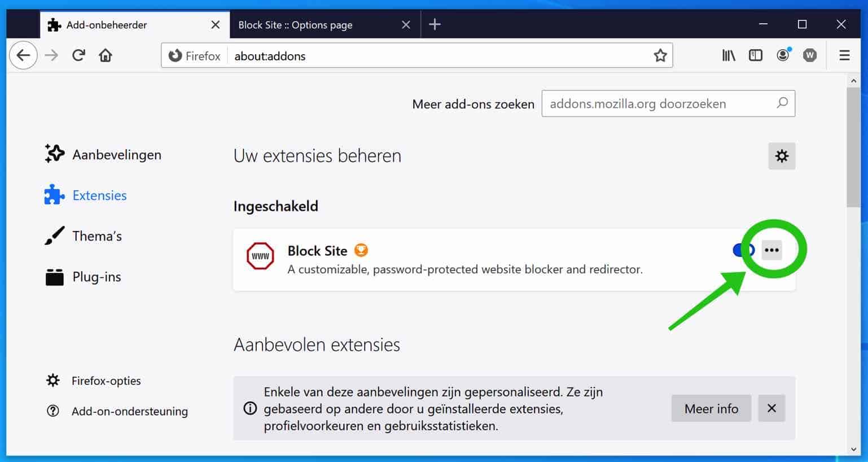Viewport: 868px width, 462px height.
Task: Click the Block Site stop-sign icon
Action: [260, 256]
